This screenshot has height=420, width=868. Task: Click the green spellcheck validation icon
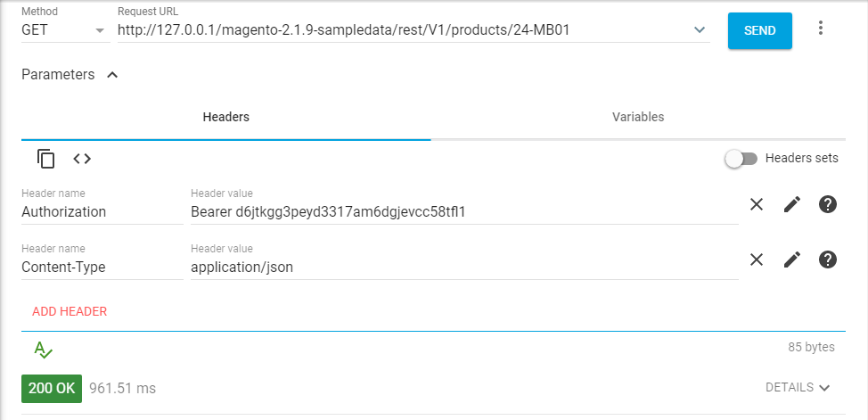[x=44, y=350]
